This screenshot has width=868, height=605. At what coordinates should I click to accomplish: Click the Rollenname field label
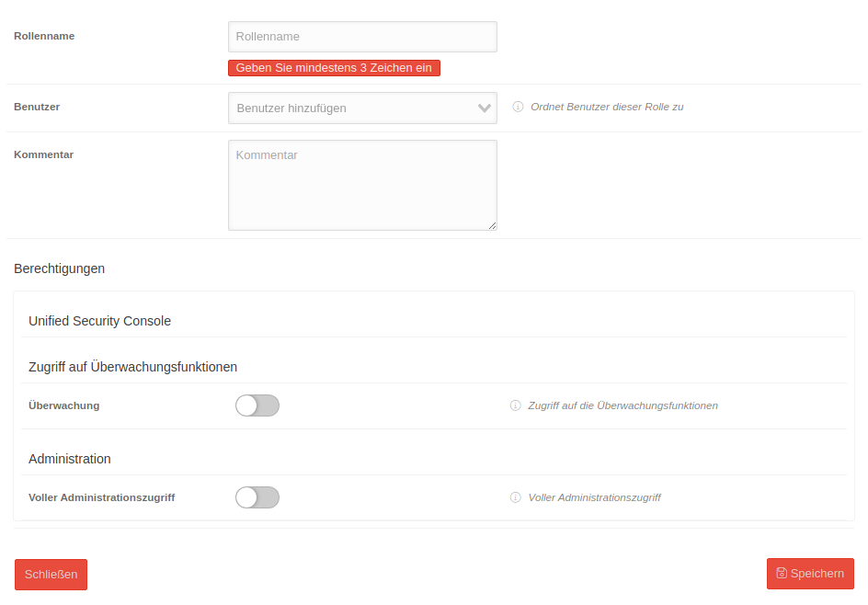pos(44,36)
